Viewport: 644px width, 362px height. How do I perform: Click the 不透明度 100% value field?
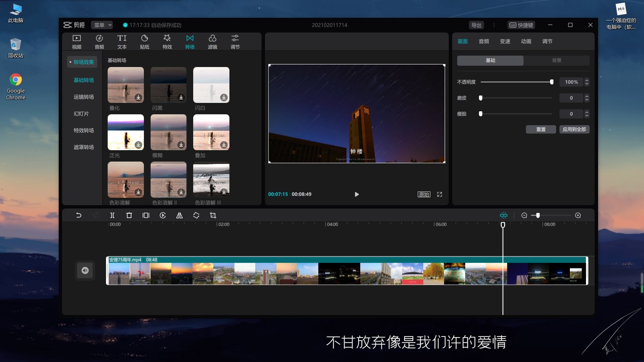coord(571,82)
